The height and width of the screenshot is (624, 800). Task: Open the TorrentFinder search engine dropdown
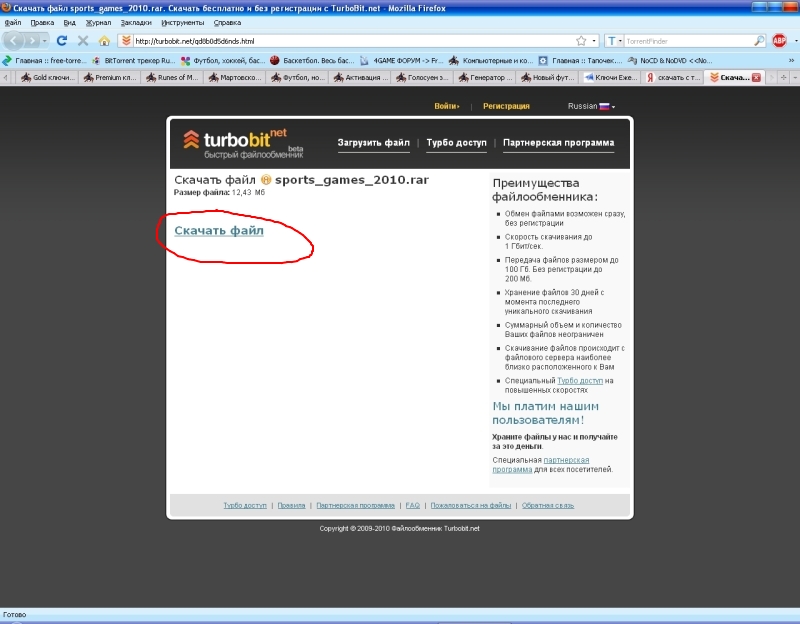[x=614, y=41]
